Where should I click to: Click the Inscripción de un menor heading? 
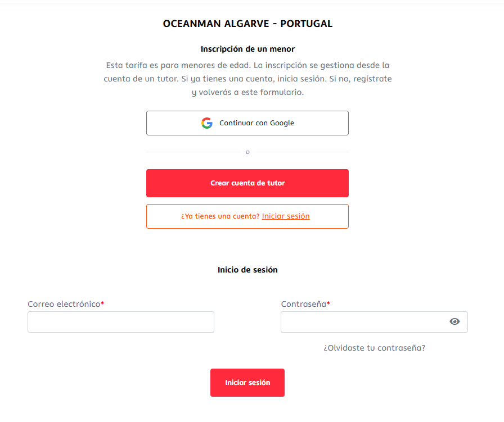coord(247,49)
